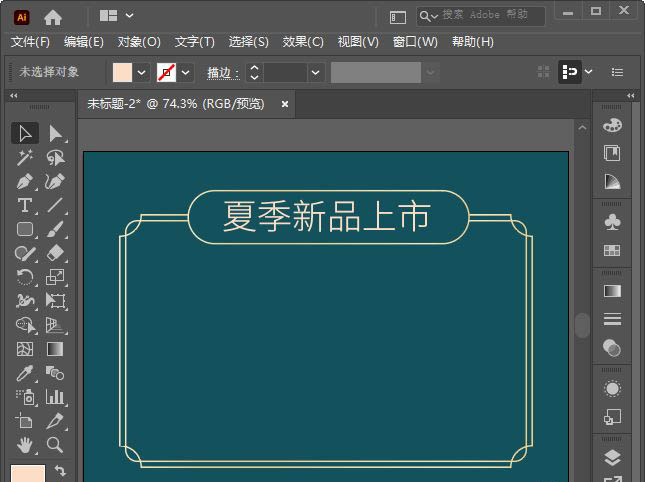Close the 未标题-2 document tab

click(x=285, y=104)
